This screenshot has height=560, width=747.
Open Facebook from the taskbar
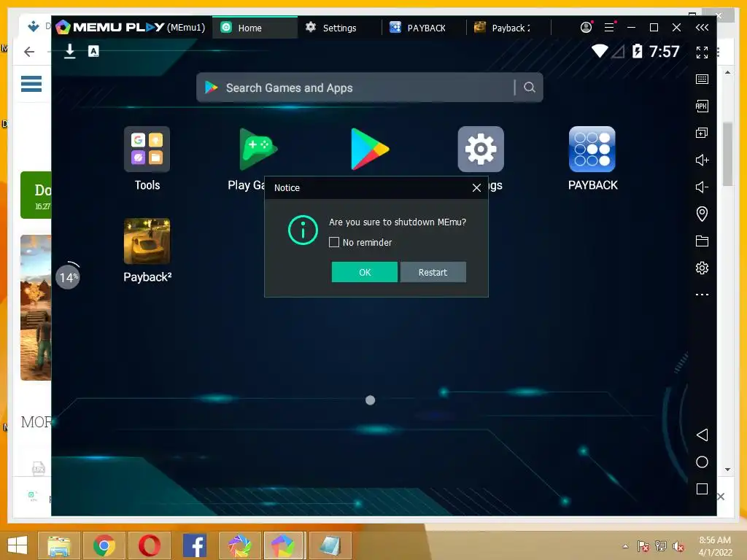coord(194,545)
